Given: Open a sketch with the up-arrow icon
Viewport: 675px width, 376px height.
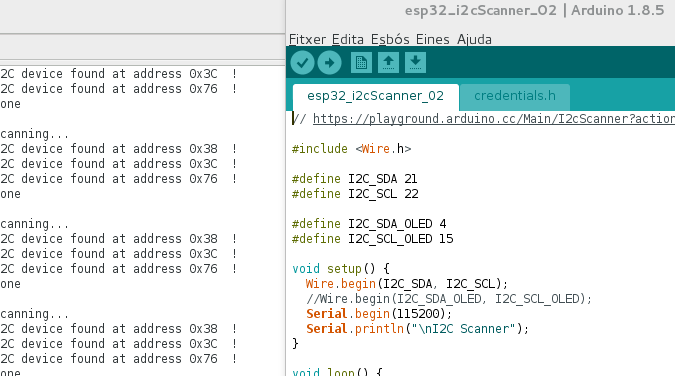Looking at the screenshot, I should coord(388,63).
